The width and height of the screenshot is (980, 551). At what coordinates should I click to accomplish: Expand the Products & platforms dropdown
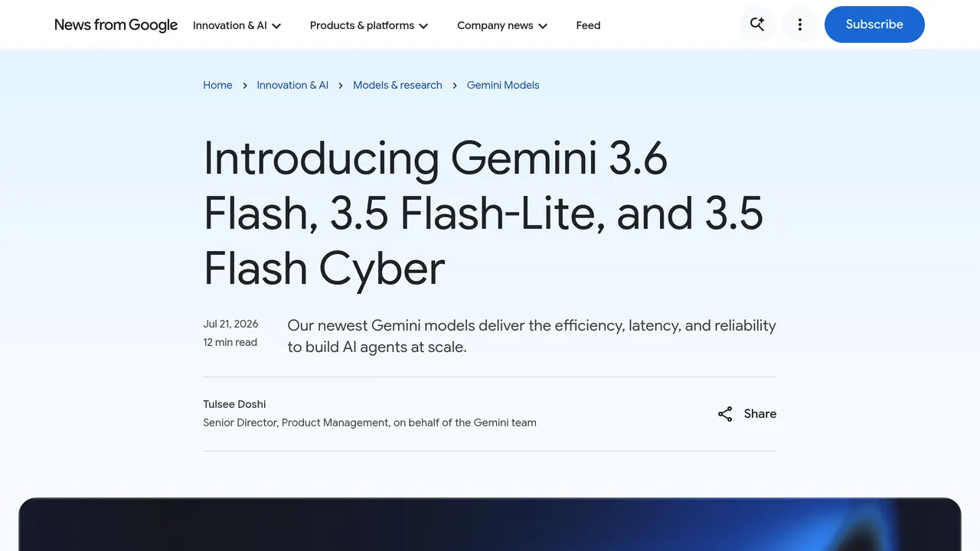pyautogui.click(x=369, y=25)
